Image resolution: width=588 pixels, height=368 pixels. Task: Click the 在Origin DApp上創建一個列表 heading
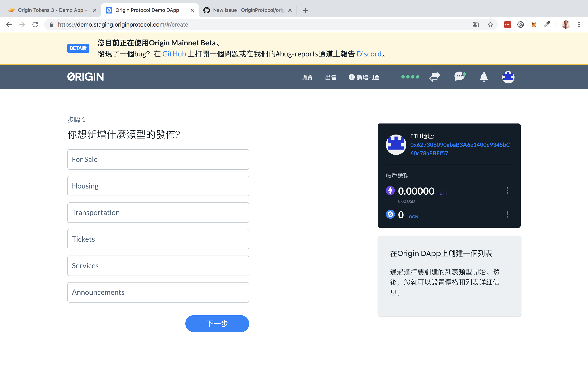point(441,253)
